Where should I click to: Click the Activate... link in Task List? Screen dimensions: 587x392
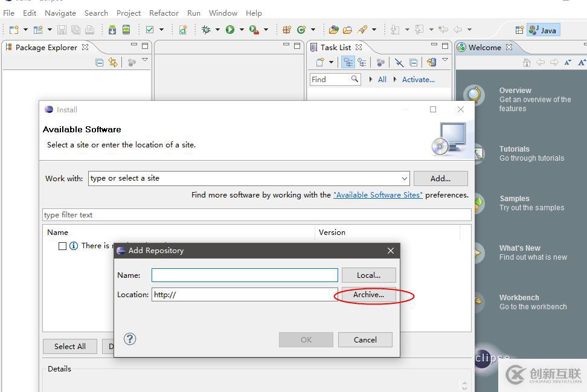click(x=418, y=79)
